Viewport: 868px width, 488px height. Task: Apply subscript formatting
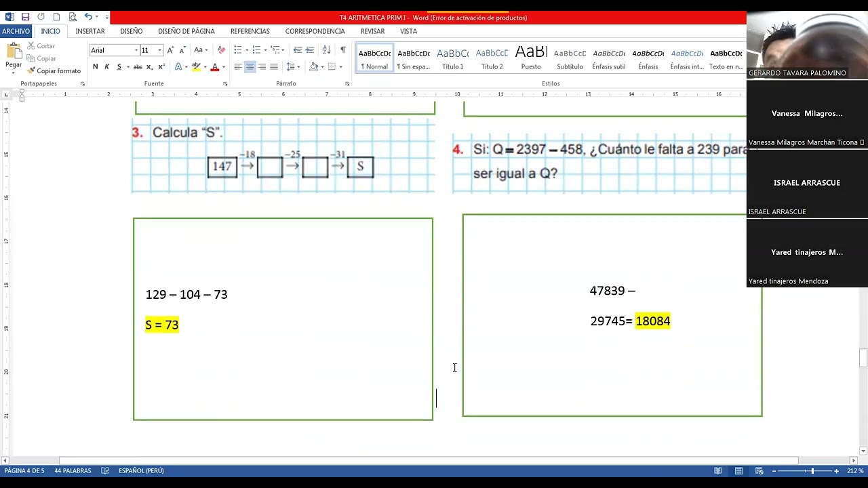pyautogui.click(x=150, y=66)
